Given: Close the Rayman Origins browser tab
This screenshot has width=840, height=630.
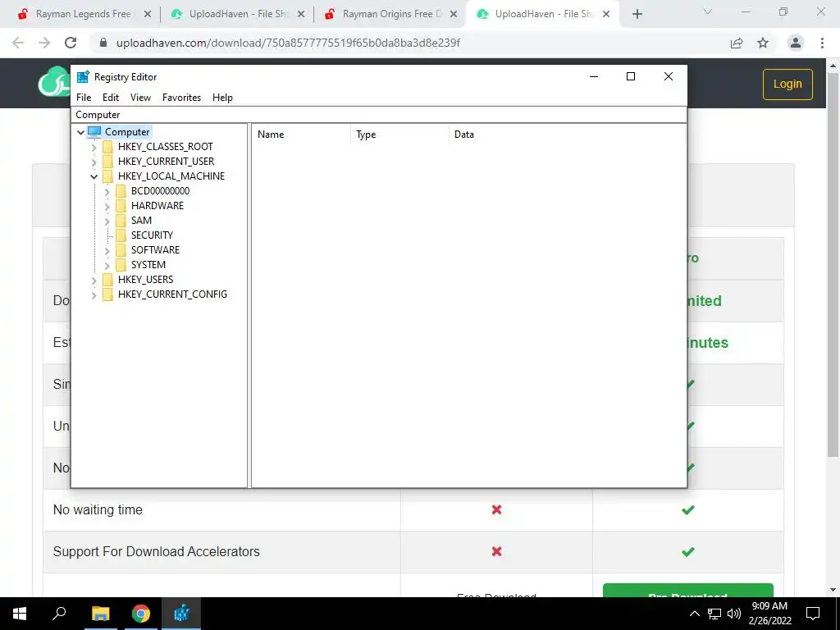Looking at the screenshot, I should coord(454,15).
